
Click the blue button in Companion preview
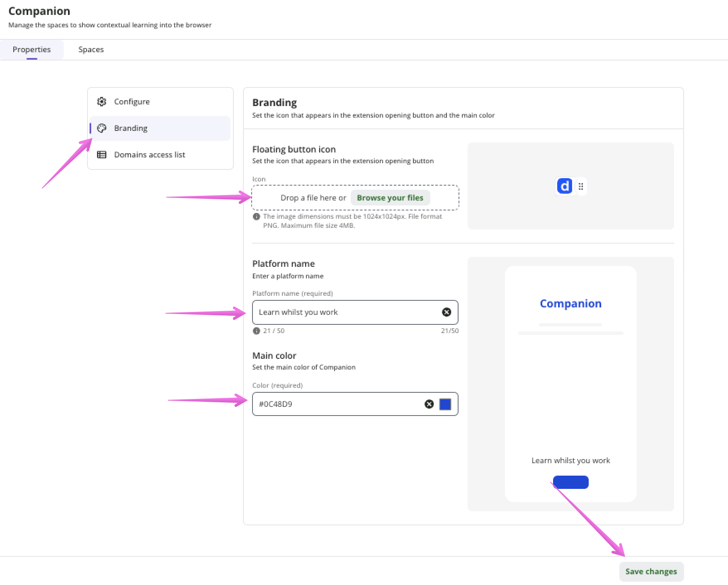point(570,482)
